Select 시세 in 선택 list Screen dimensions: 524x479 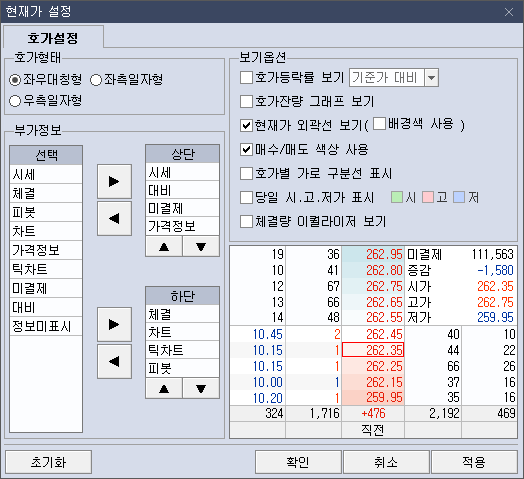(46, 174)
